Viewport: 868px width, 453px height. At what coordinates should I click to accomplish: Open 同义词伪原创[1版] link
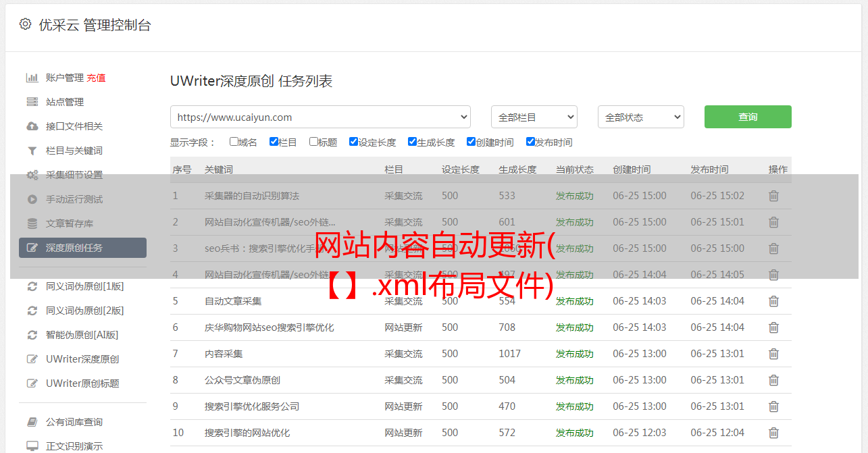[85, 286]
